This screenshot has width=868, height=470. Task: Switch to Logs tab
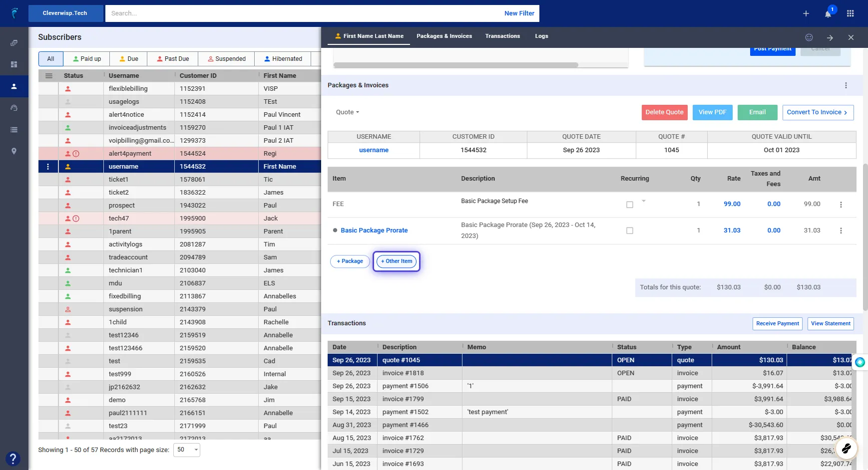click(x=541, y=36)
